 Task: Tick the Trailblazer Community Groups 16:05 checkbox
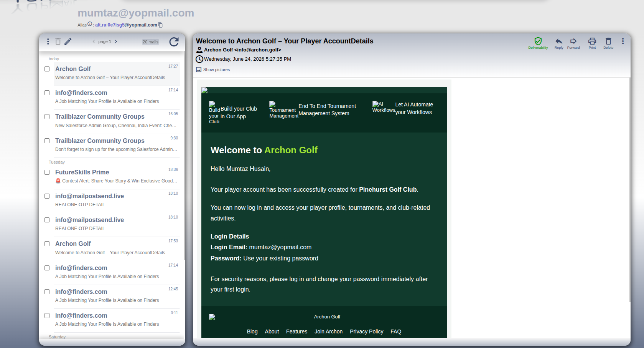tap(47, 117)
